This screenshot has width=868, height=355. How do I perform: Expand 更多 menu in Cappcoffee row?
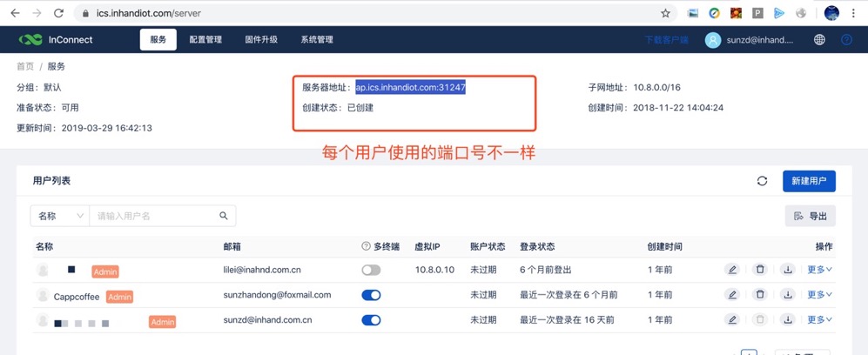[x=819, y=295]
